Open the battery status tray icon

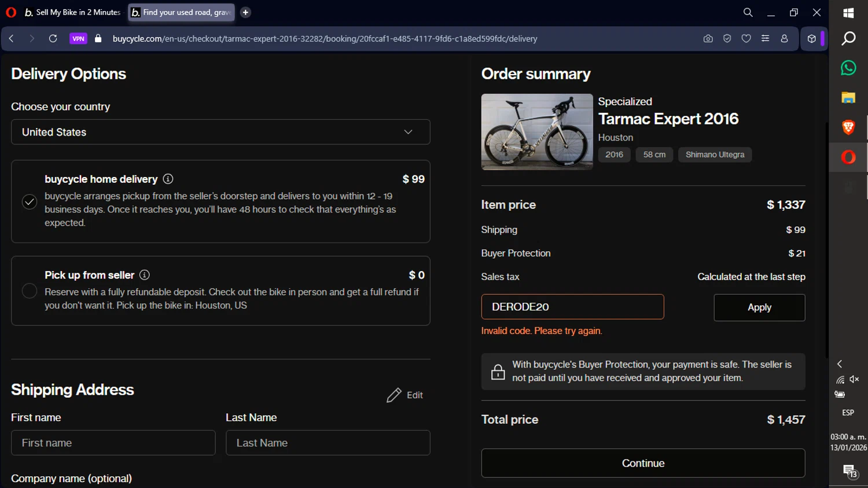[x=840, y=395]
